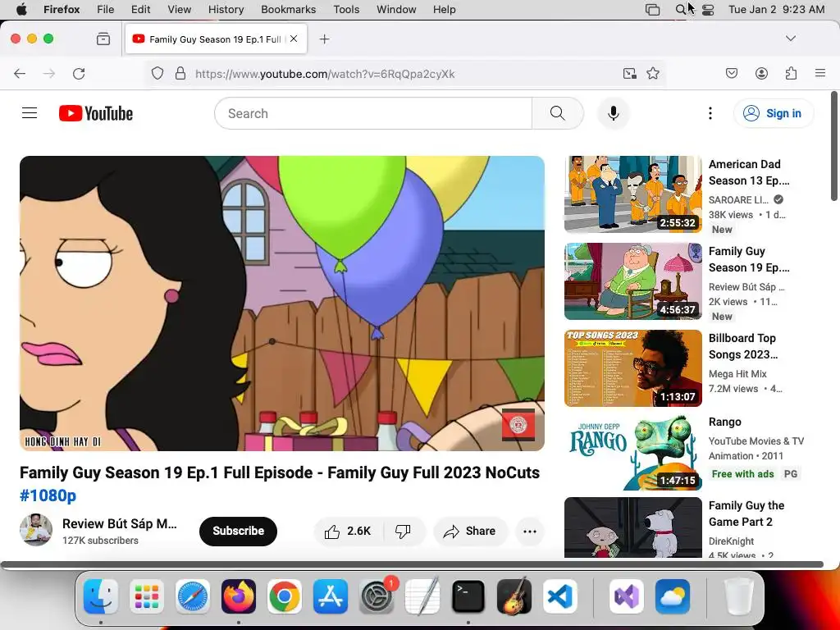Image resolution: width=840 pixels, height=630 pixels.
Task: Open the File menu
Action: click(105, 10)
